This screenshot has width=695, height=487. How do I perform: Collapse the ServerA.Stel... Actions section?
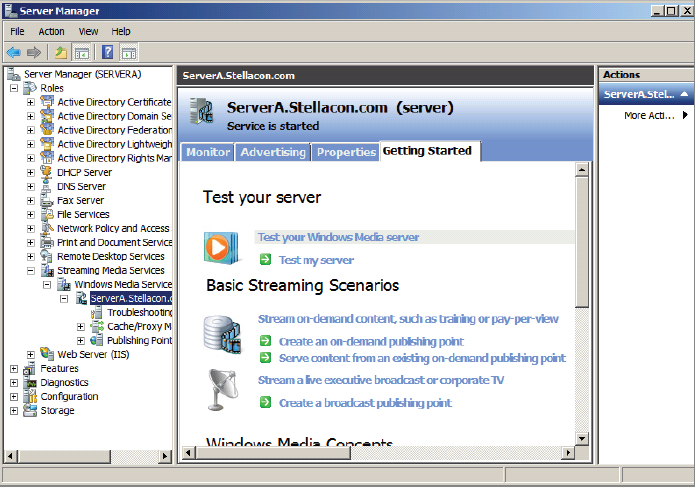(x=684, y=94)
